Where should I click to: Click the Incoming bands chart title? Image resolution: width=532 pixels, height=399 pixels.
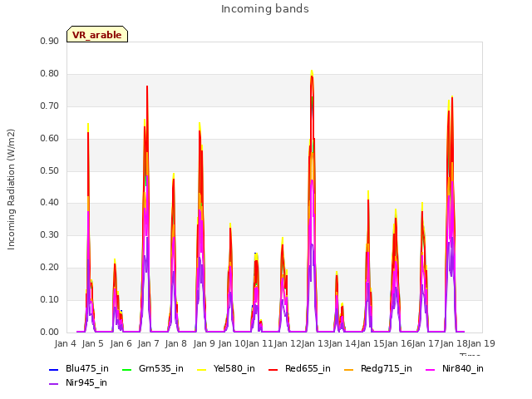click(x=265, y=9)
